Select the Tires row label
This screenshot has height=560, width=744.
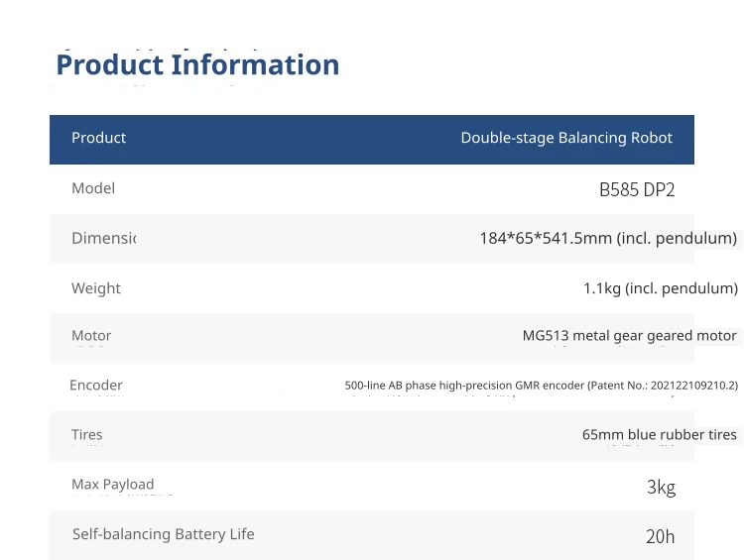point(87,434)
